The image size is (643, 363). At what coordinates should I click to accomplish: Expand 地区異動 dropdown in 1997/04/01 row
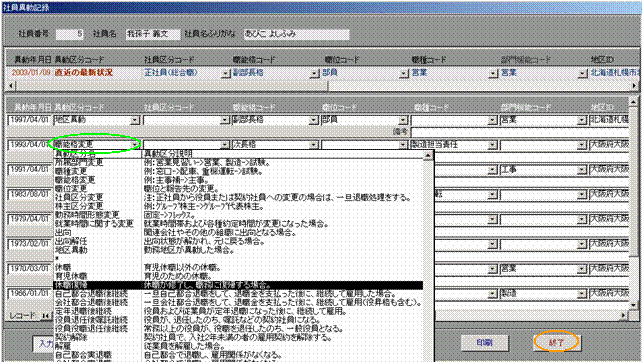tap(135, 121)
